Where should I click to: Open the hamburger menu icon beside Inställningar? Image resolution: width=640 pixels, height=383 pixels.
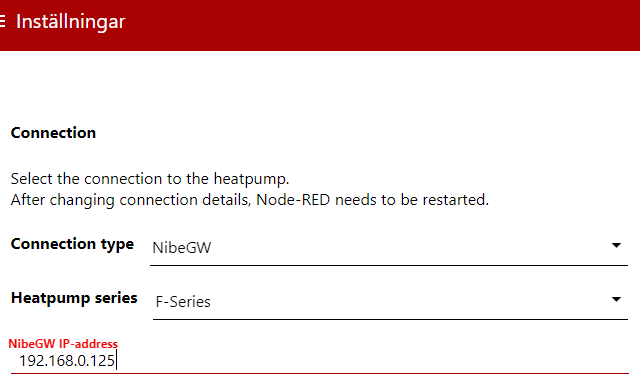tap(2, 21)
